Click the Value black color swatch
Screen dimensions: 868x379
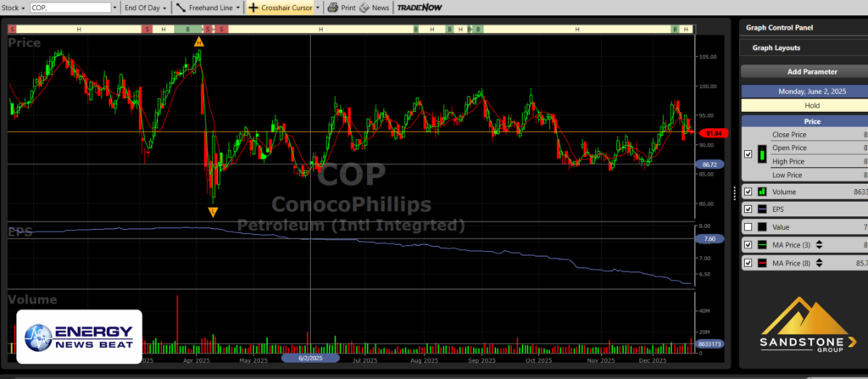click(762, 227)
